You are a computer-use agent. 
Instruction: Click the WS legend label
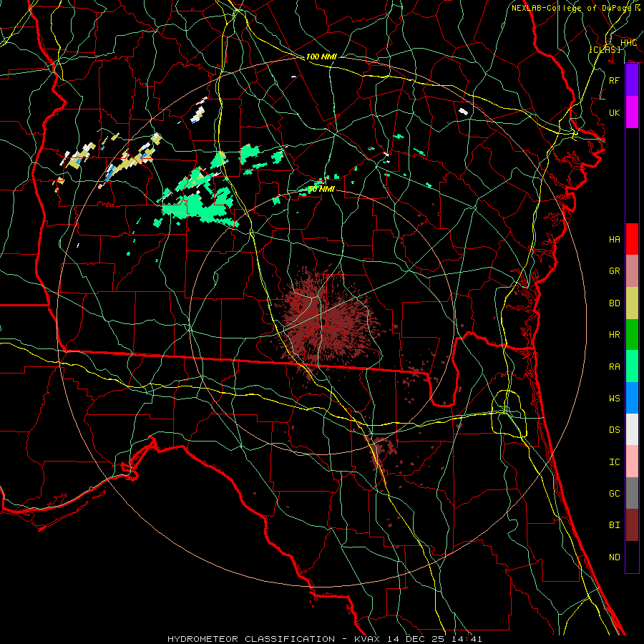tap(614, 399)
